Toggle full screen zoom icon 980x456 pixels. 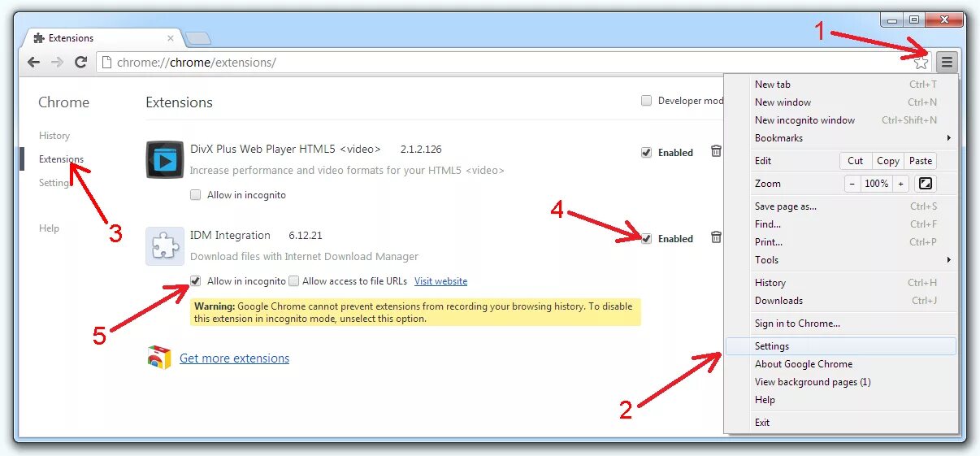(925, 184)
